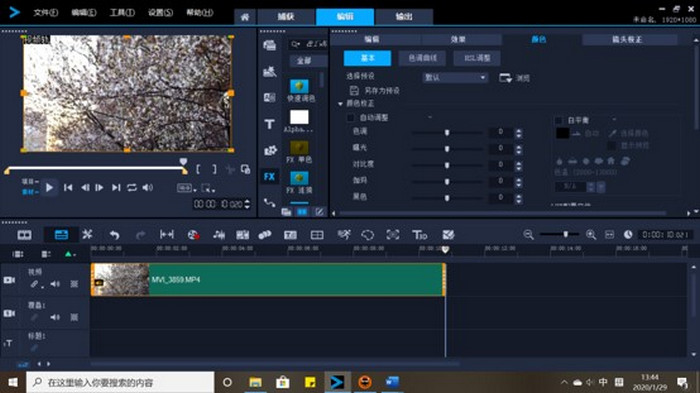
Task: Toggle ripple editing link on video track
Action: pos(34,284)
